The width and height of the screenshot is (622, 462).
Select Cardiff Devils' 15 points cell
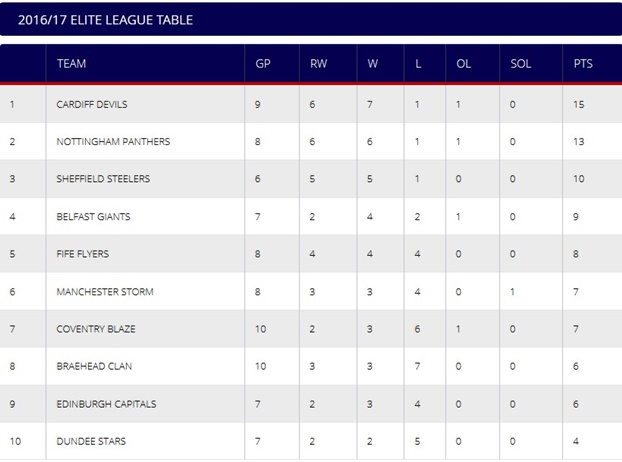(x=579, y=104)
